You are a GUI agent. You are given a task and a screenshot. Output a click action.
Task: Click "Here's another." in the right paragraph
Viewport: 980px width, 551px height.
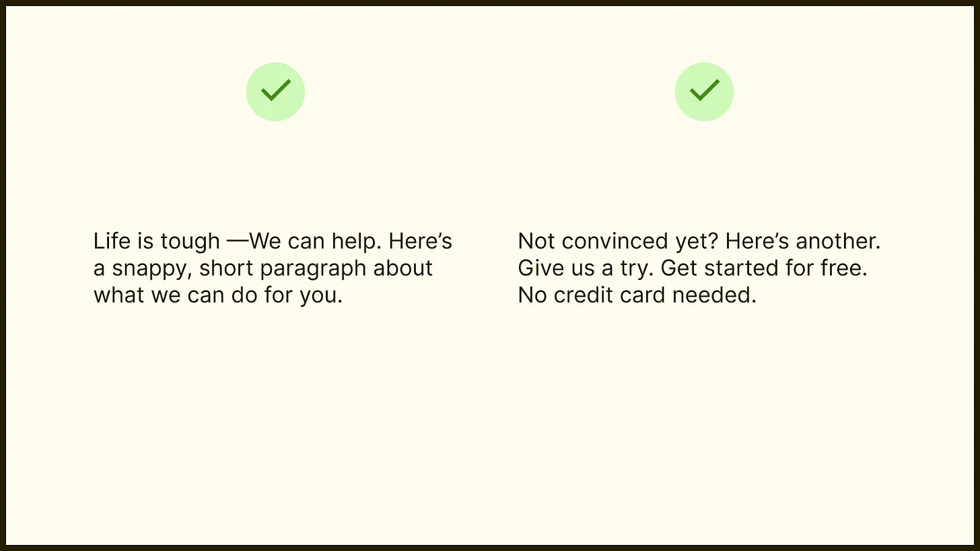pos(802,241)
